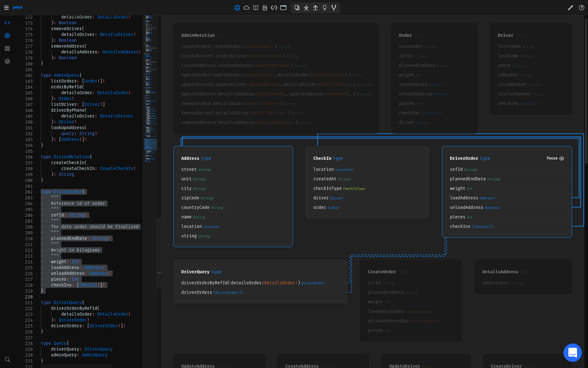The image size is (588, 368).
Task: Click the lightbulb icon
Action: pos(325,8)
